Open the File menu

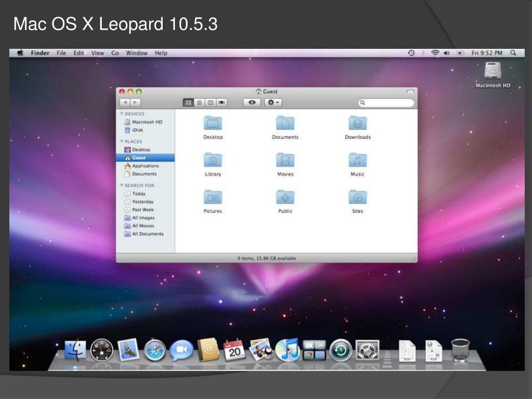61,53
